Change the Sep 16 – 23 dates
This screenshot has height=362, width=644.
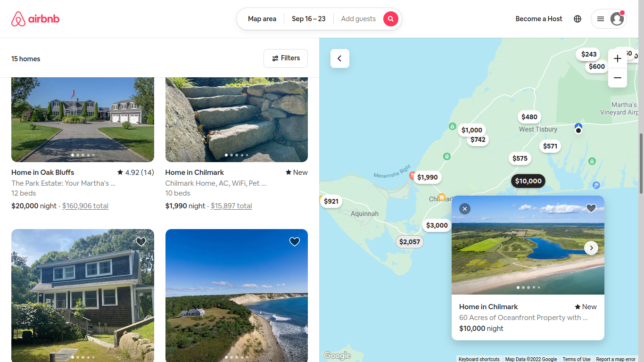click(309, 19)
